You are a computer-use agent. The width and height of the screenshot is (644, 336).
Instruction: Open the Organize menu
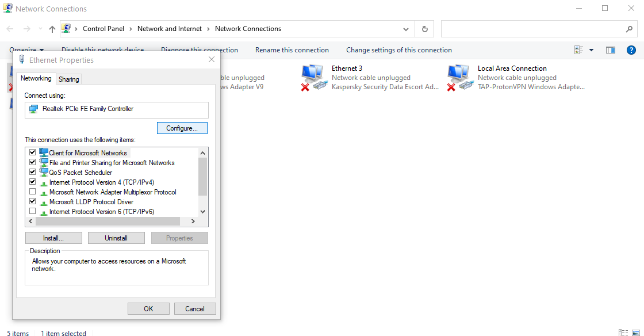[x=26, y=49]
